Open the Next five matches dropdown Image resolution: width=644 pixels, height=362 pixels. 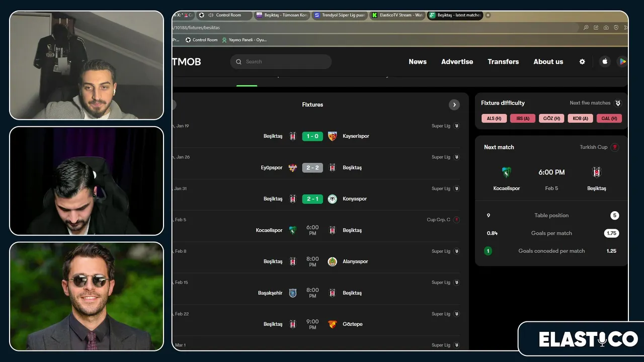pyautogui.click(x=596, y=103)
